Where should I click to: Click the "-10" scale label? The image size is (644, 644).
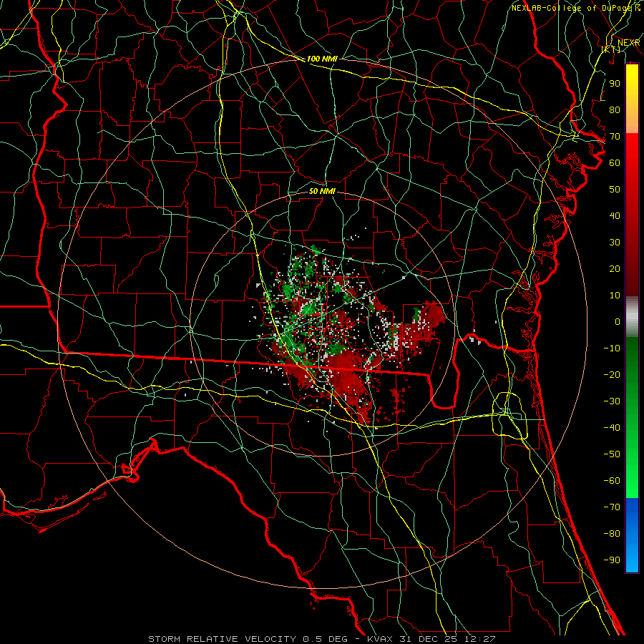coord(612,348)
